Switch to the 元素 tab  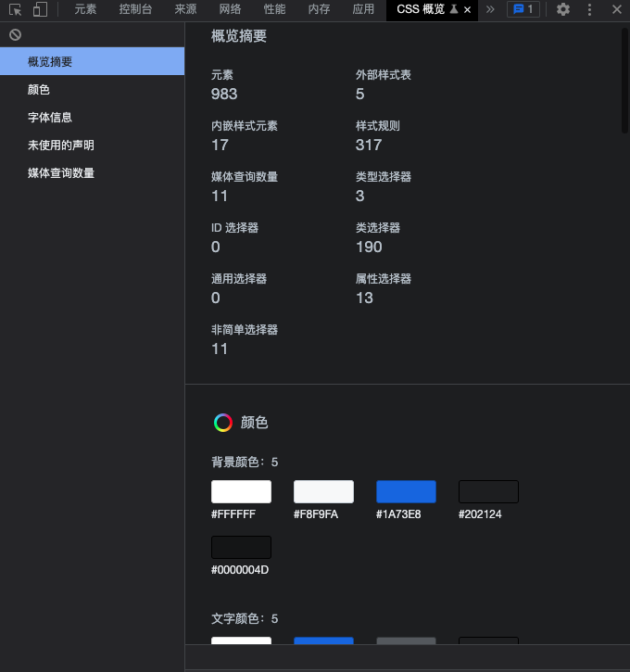click(x=85, y=9)
